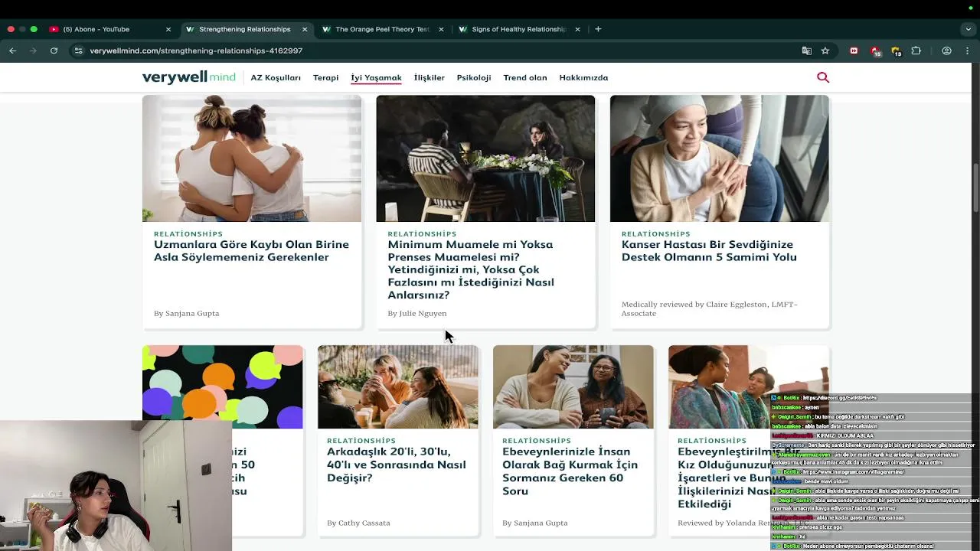Viewport: 980px width, 551px height.
Task: Click YouTube favicon on the first tab
Action: [54, 29]
